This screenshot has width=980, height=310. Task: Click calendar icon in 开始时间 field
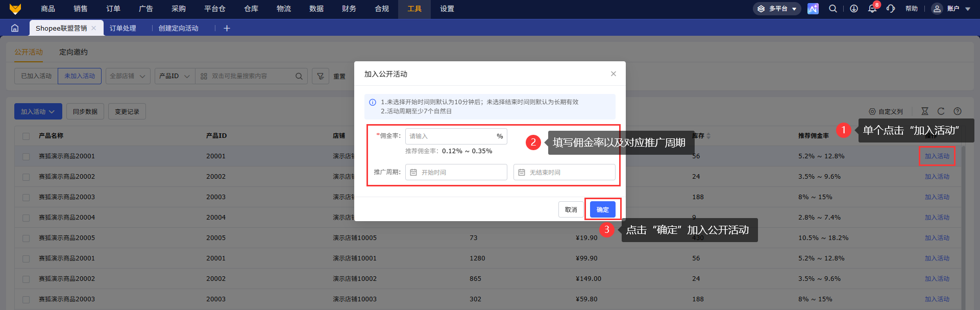pyautogui.click(x=413, y=173)
